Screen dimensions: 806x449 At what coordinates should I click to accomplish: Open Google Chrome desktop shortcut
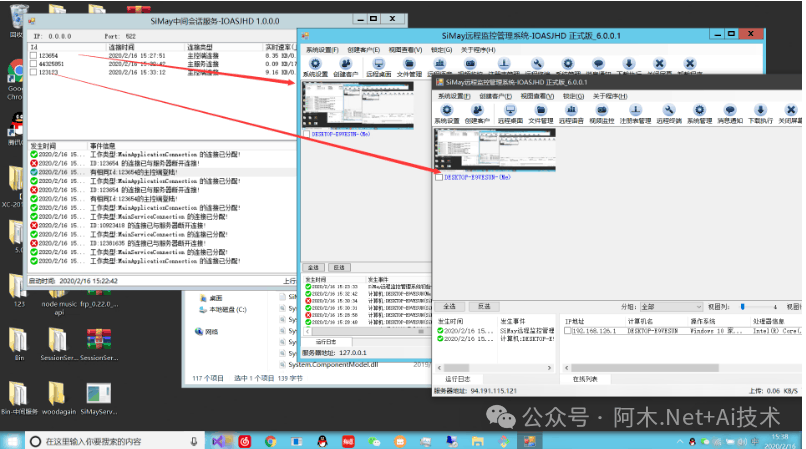15,80
